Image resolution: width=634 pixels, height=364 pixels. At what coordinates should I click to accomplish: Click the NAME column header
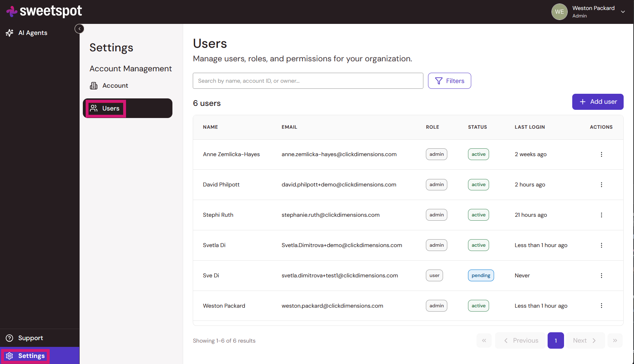pos(210,127)
